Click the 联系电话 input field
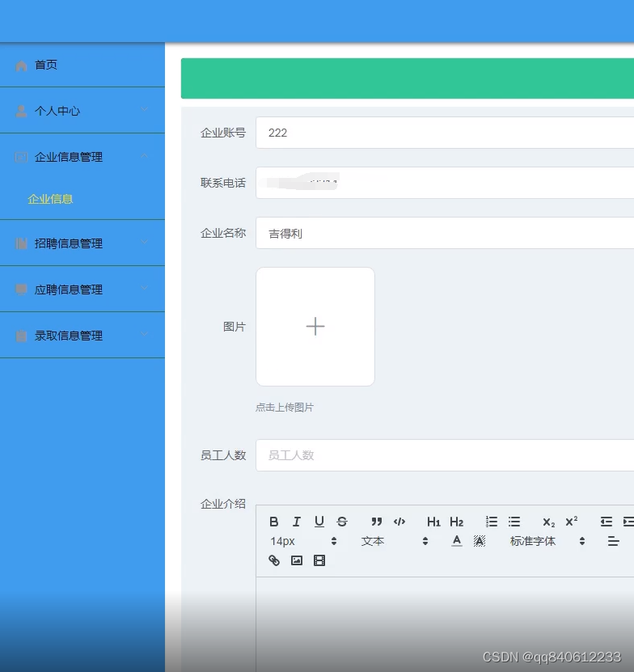This screenshot has width=634, height=672. (445, 183)
